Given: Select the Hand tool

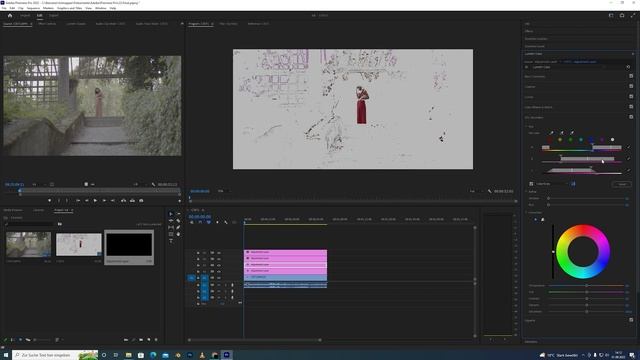Looking at the screenshot, I should (178, 234).
